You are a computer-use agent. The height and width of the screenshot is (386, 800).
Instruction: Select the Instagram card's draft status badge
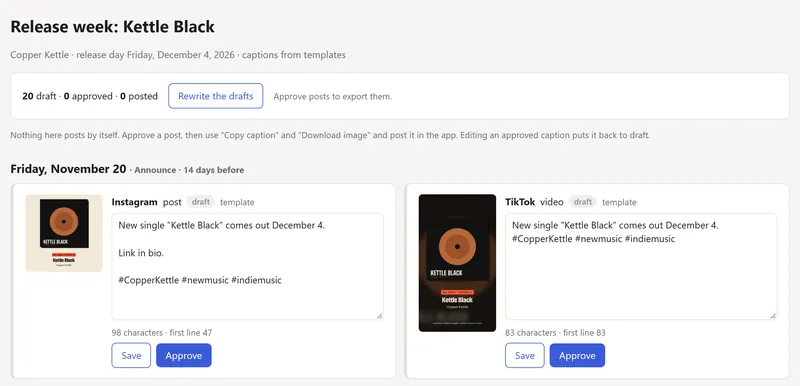[201, 202]
